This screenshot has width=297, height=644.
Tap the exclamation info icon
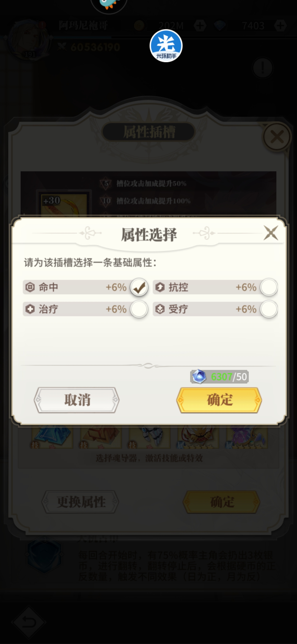point(263,67)
